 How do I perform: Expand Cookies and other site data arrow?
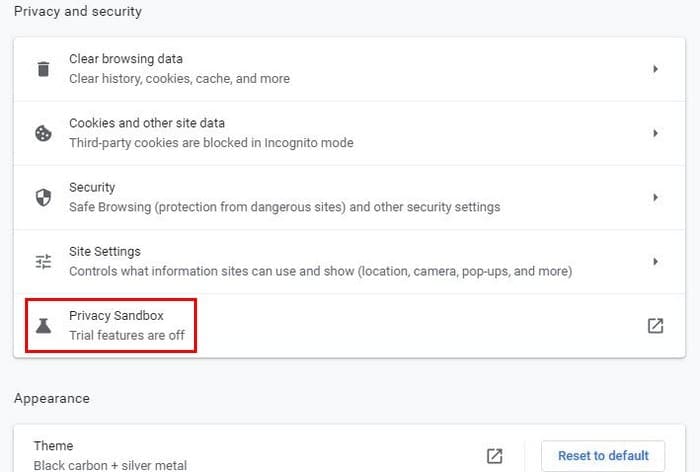point(655,133)
